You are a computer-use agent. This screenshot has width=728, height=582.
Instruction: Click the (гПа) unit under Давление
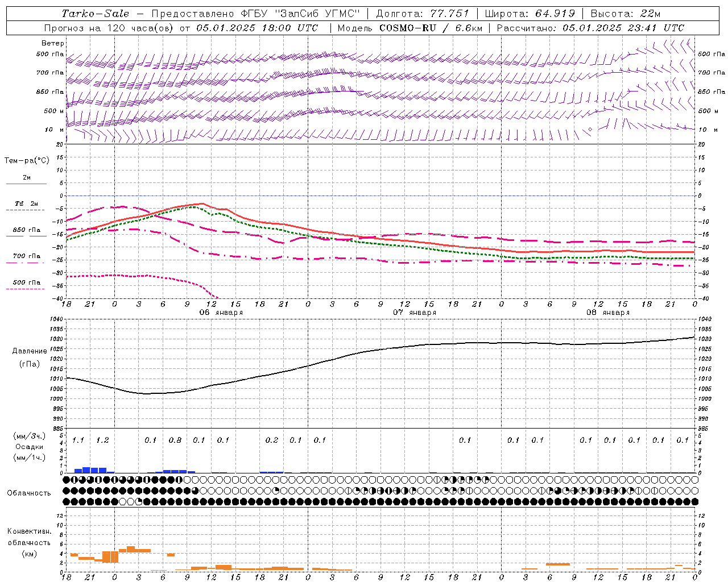(x=30, y=364)
